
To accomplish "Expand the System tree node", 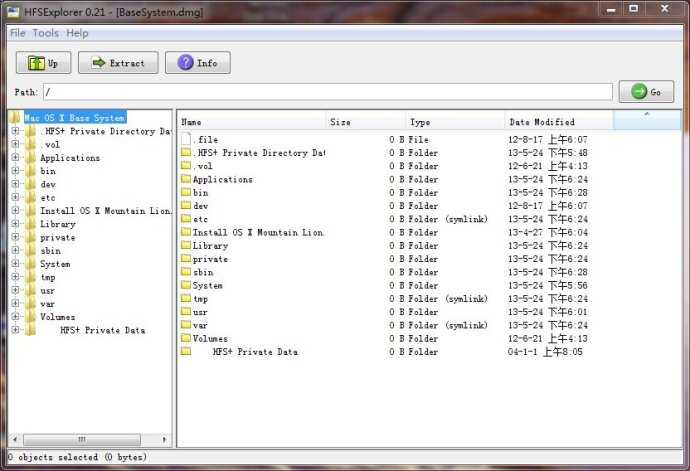I will 15,264.
